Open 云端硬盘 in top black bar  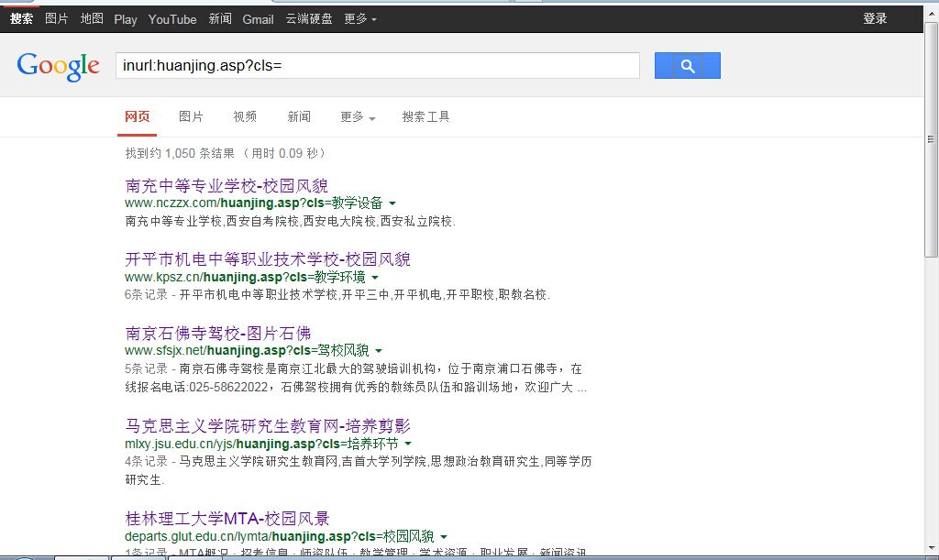(x=309, y=18)
